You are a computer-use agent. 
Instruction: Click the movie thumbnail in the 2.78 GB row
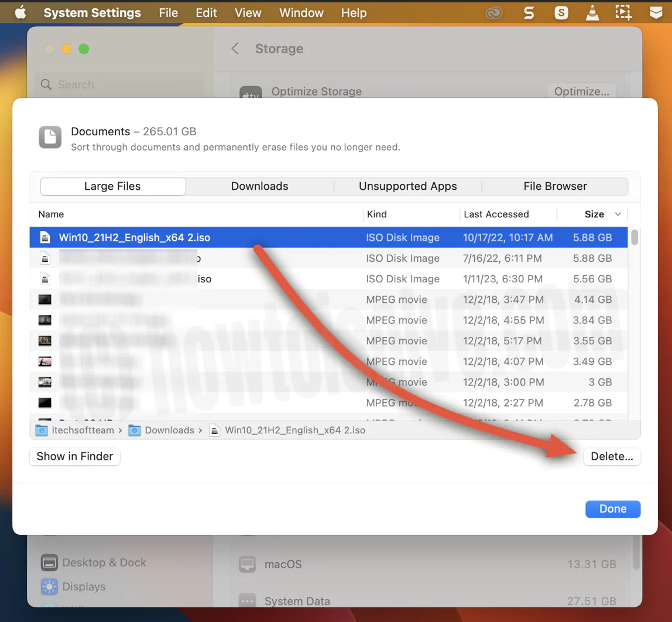(45, 402)
